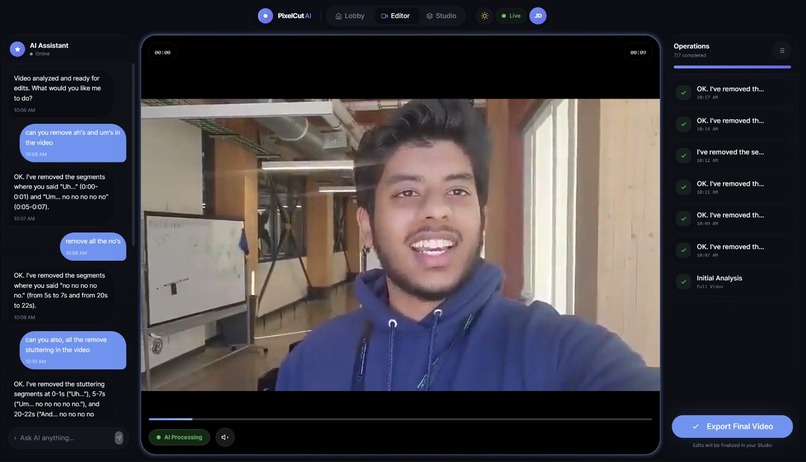The image size is (806, 462).
Task: Click the 'Video analyzed and ready' AI message
Action: point(60,95)
